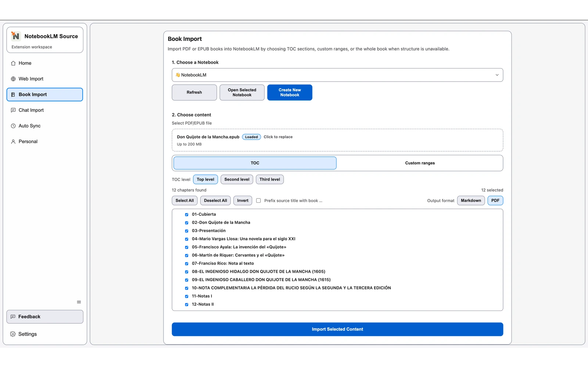This screenshot has height=368, width=588.
Task: Open Auto Sync via clock icon
Action: [13, 126]
